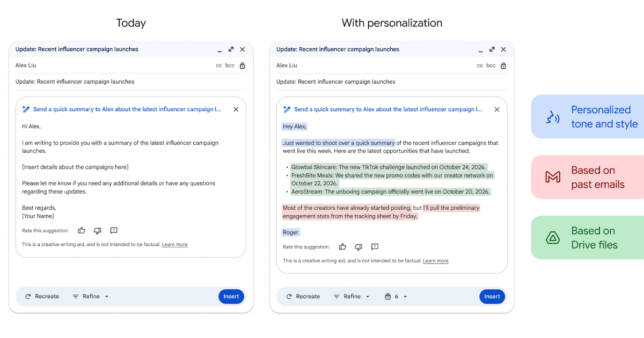Image resolution: width=644 pixels, height=338 pixels.
Task: Open Learn more link in the personalization window
Action: tap(436, 261)
